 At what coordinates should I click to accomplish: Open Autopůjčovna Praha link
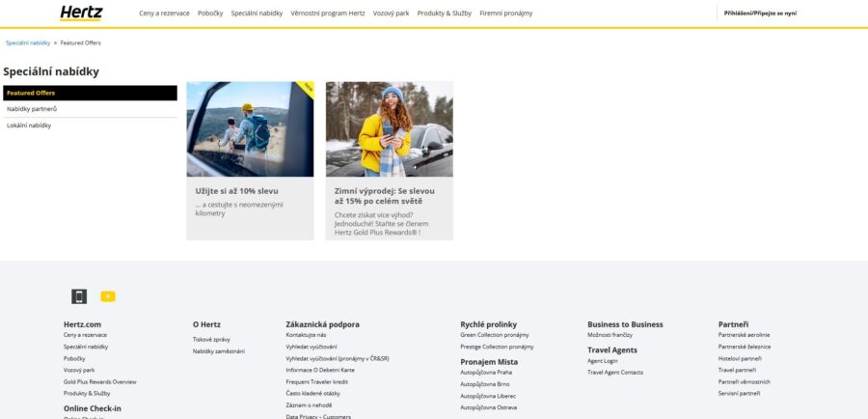[x=486, y=373]
